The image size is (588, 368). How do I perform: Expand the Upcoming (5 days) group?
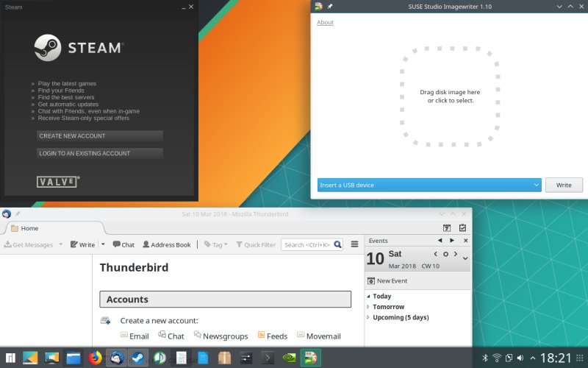368,317
